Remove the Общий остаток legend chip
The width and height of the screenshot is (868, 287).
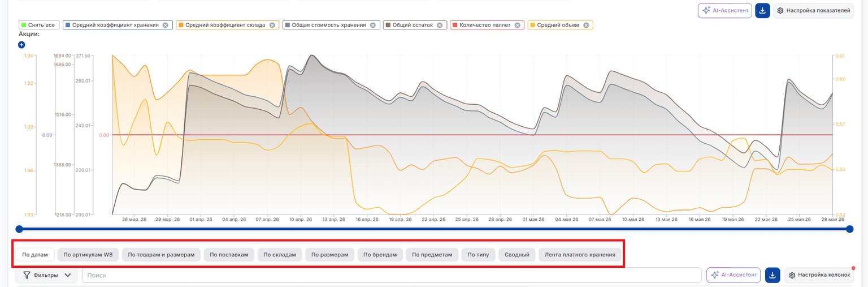(440, 25)
